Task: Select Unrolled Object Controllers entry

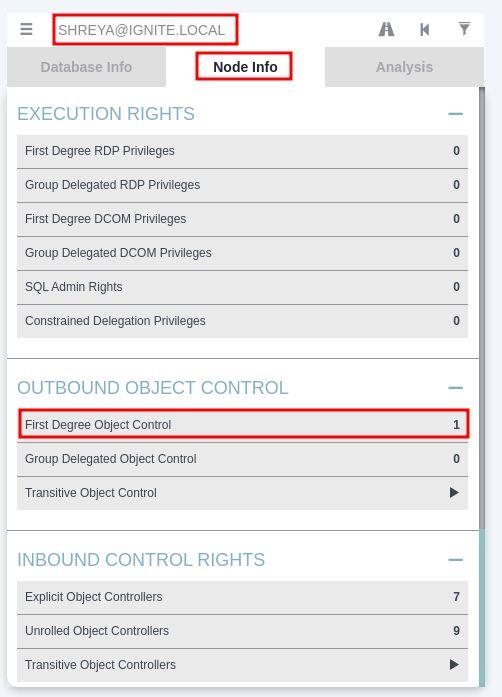Action: coord(242,631)
